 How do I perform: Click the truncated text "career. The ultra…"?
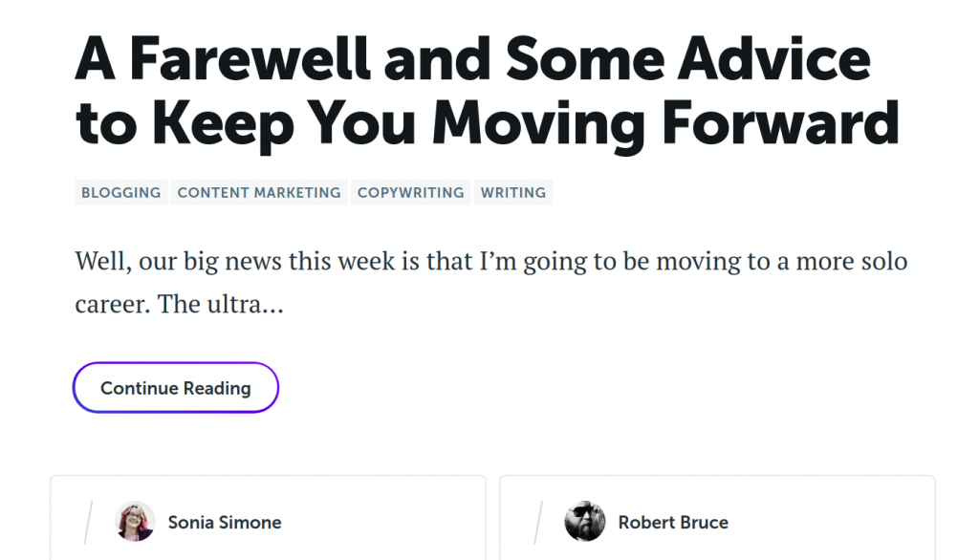[179, 305]
